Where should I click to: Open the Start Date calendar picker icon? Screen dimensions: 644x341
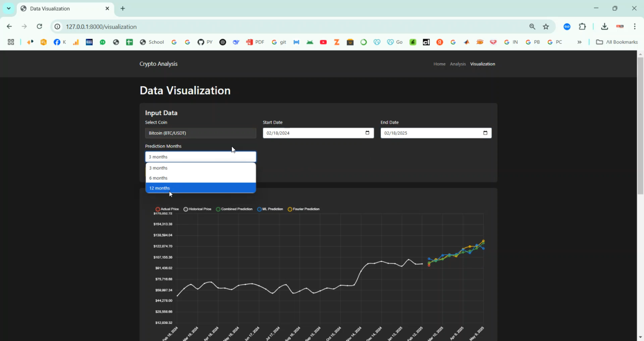367,133
